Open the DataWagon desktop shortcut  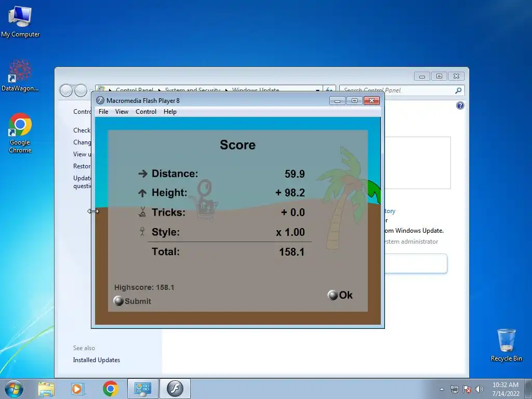point(20,76)
